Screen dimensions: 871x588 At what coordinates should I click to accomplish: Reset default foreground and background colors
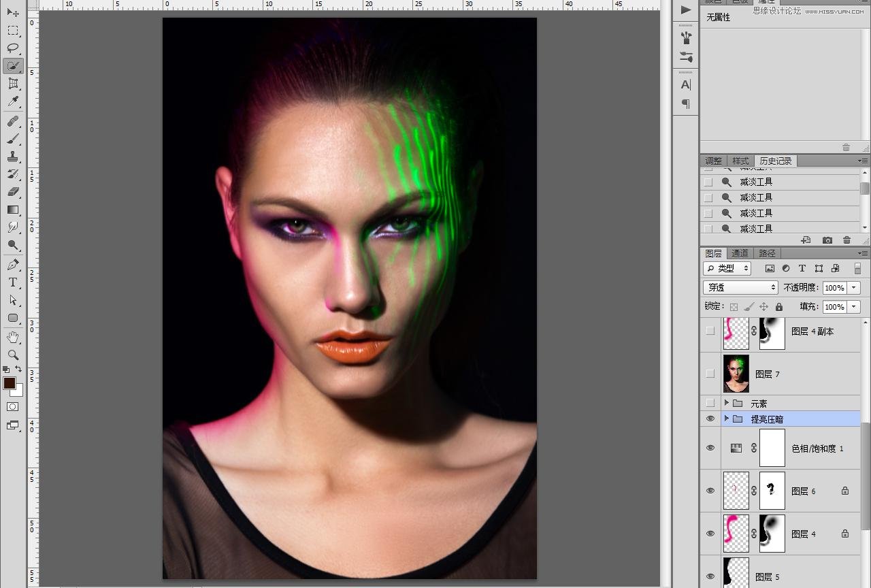click(6, 370)
